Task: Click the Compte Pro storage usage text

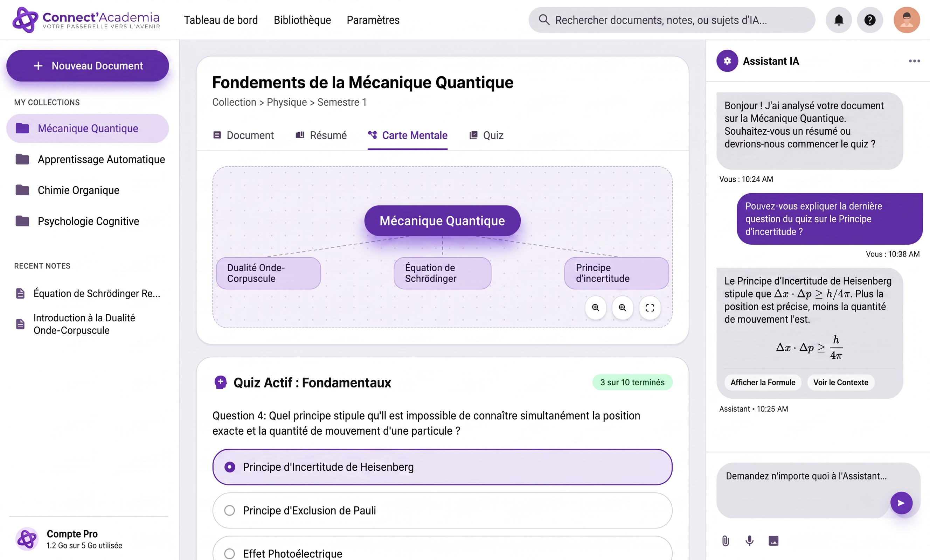Action: click(84, 545)
